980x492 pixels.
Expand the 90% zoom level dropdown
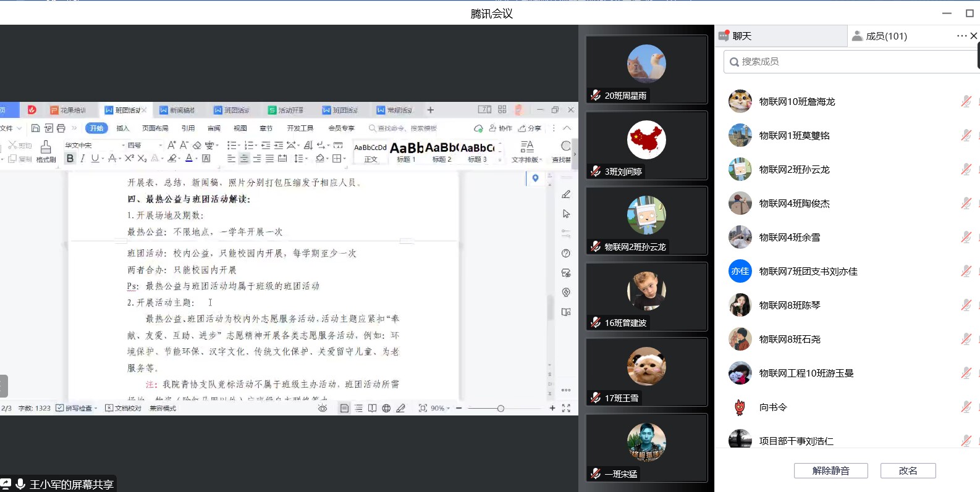[441, 408]
